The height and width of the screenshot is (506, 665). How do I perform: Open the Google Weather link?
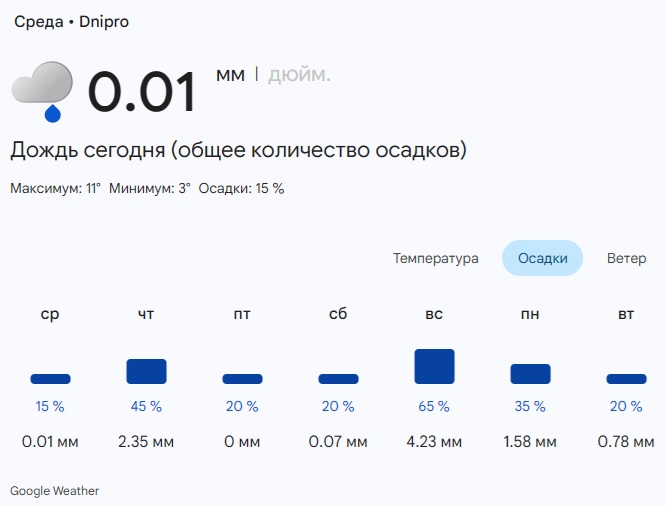pos(55,491)
